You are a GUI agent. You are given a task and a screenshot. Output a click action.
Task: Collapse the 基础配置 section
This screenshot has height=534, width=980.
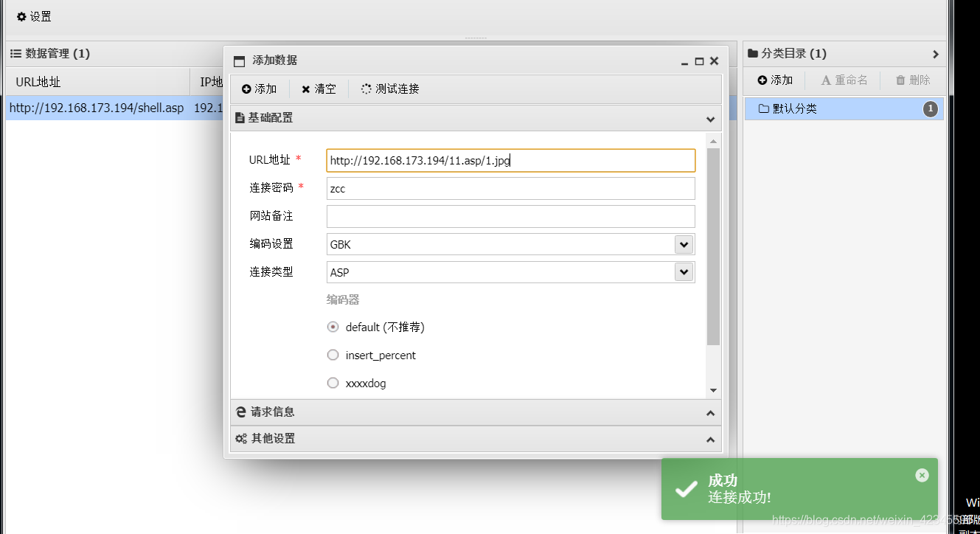[x=710, y=118]
